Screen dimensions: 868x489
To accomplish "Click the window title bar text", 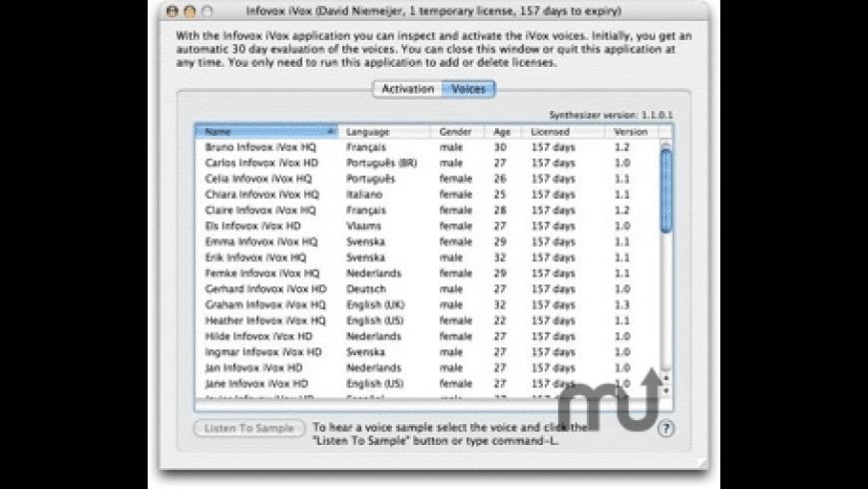I will [433, 11].
